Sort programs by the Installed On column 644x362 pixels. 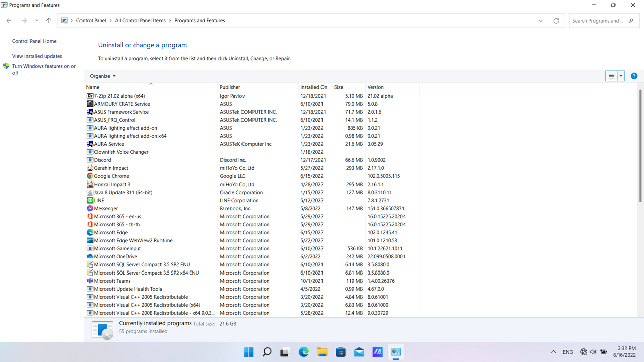(x=313, y=87)
